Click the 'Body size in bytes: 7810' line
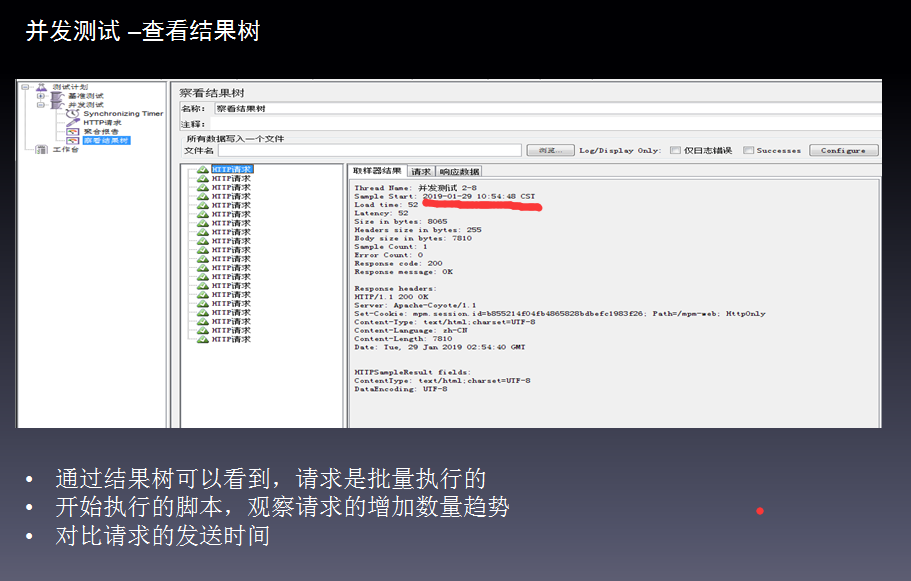This screenshot has width=911, height=581. pyautogui.click(x=413, y=238)
